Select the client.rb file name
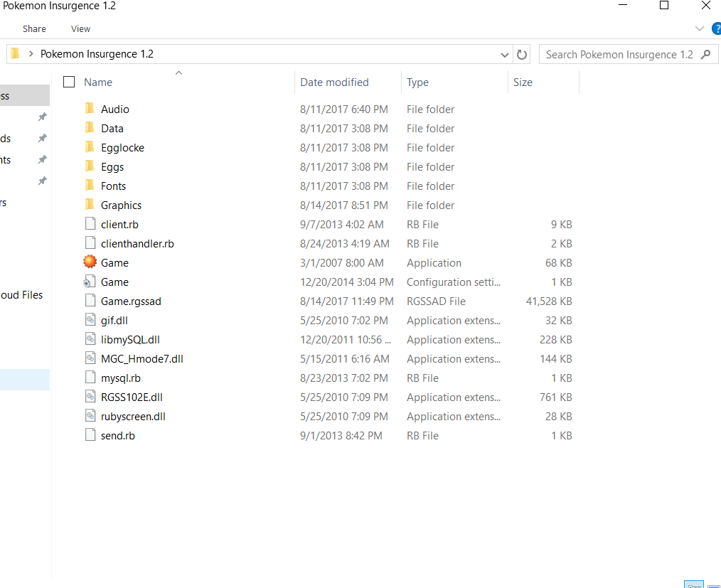Viewport: 721px width, 588px height. pos(119,225)
